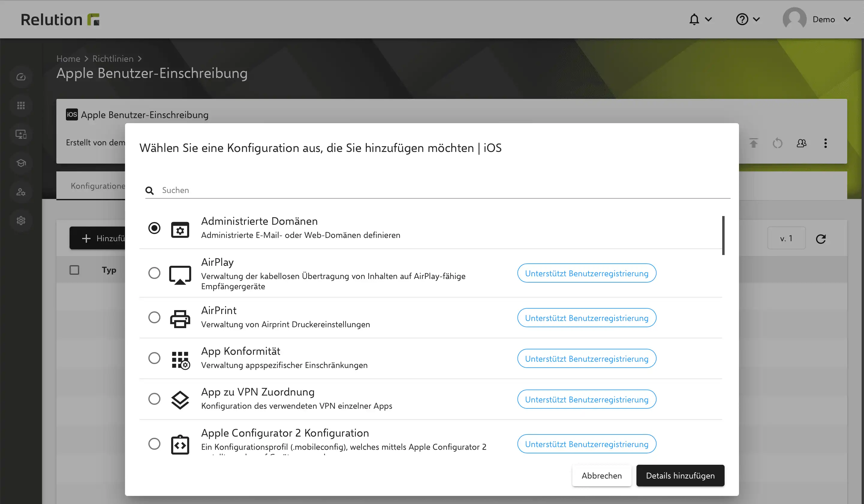Click the Typ column header
Viewport: 864px width, 504px height.
(x=109, y=270)
